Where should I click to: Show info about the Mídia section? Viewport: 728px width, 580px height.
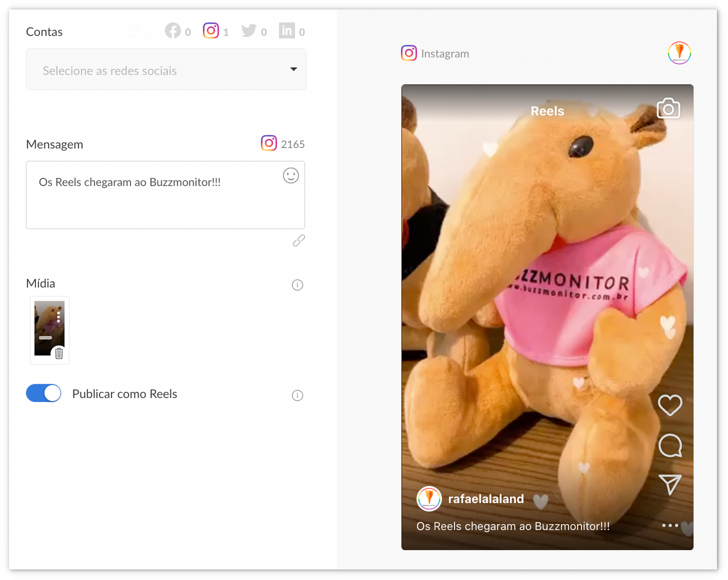[297, 285]
